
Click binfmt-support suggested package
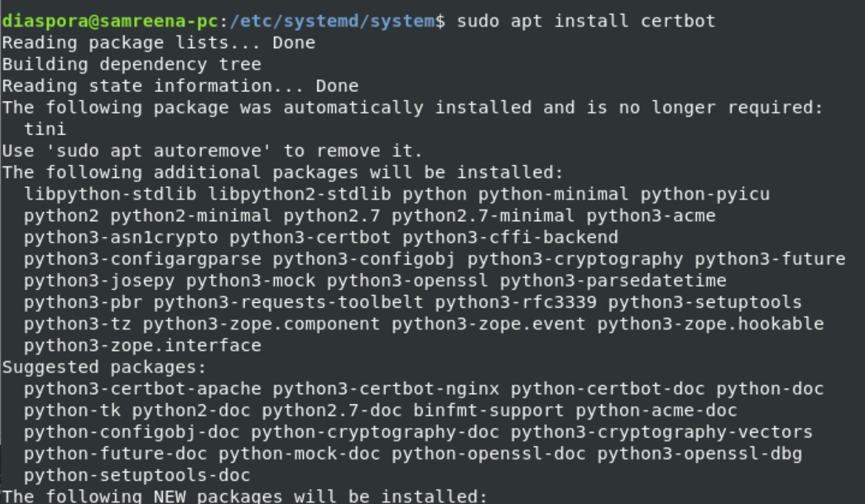coord(488,411)
